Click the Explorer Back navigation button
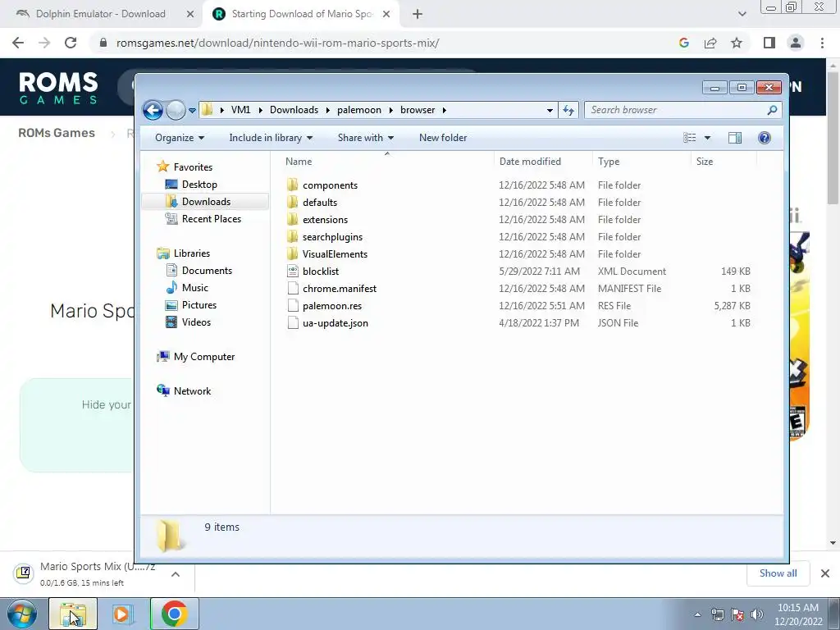The image size is (840, 630). pos(153,111)
